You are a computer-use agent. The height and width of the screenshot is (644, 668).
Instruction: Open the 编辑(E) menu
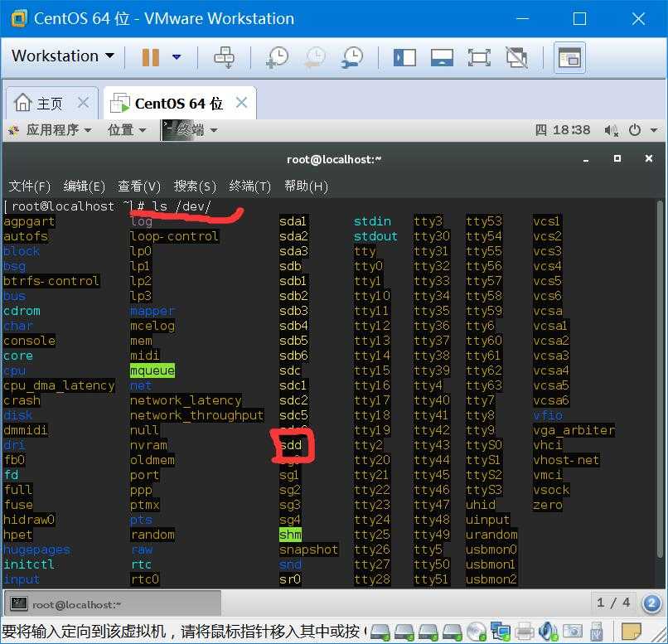pos(84,186)
